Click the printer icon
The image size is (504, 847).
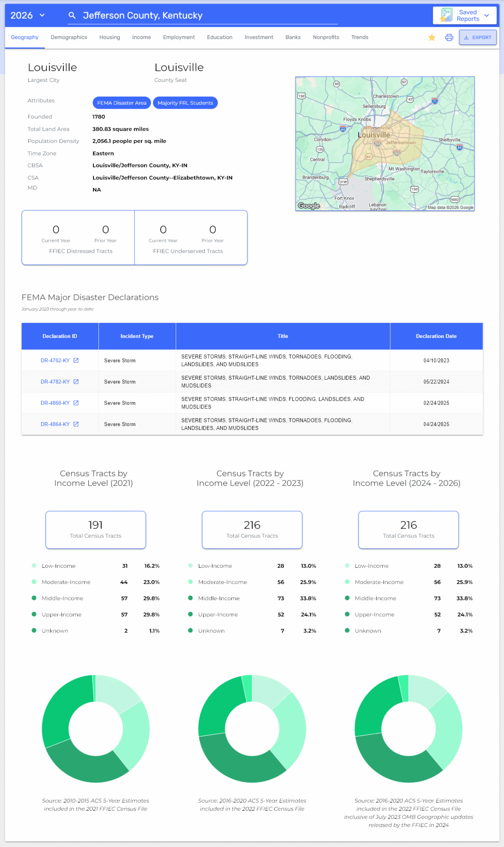click(449, 38)
